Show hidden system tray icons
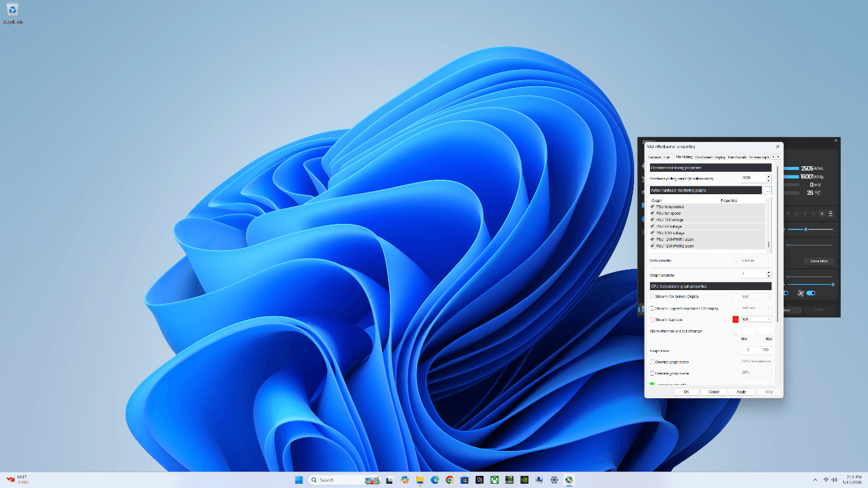 tap(815, 480)
